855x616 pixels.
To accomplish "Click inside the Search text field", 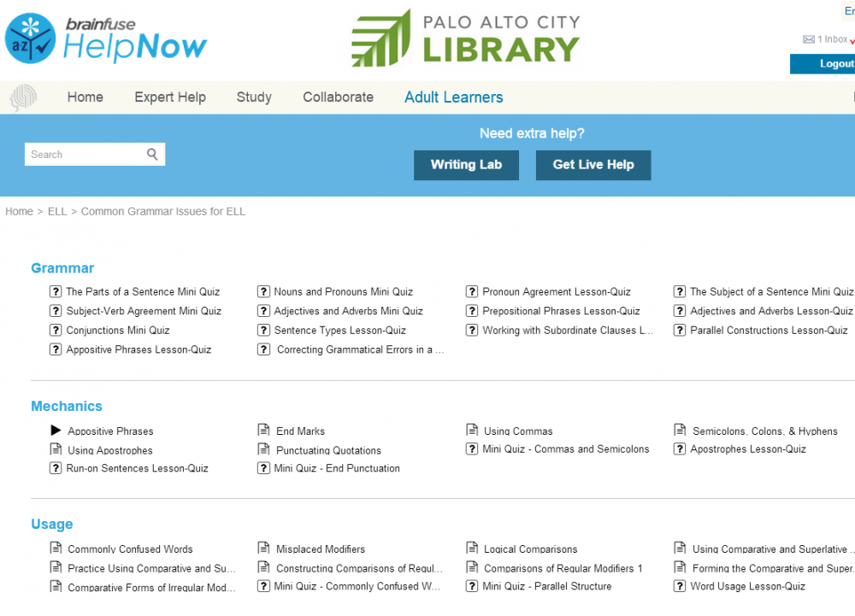I will coord(84,155).
